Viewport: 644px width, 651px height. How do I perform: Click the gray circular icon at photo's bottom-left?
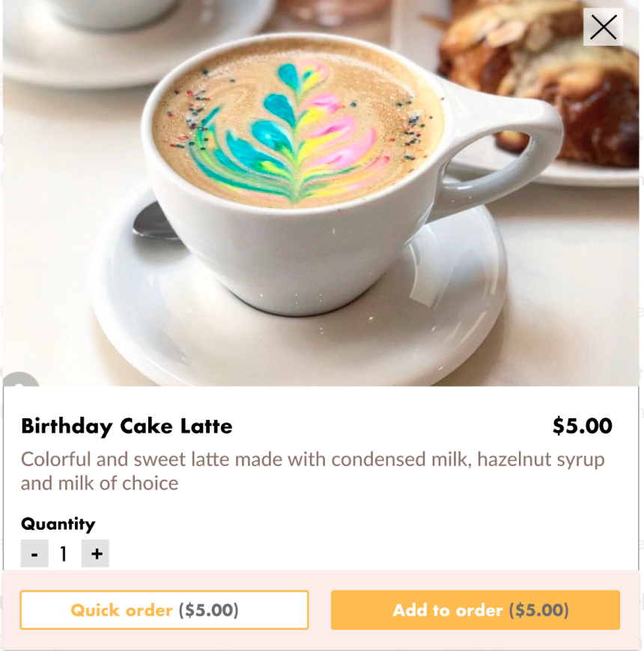tap(20, 380)
